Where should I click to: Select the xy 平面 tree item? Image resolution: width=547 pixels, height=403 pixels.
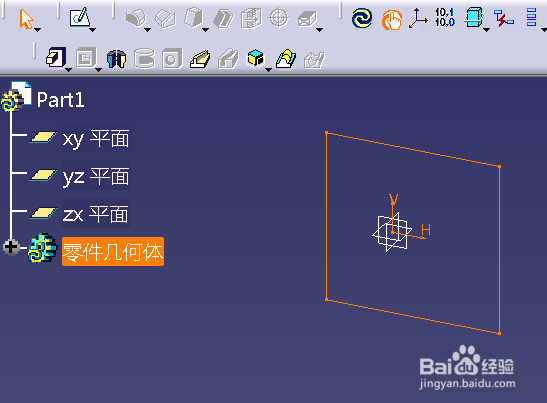click(x=96, y=139)
